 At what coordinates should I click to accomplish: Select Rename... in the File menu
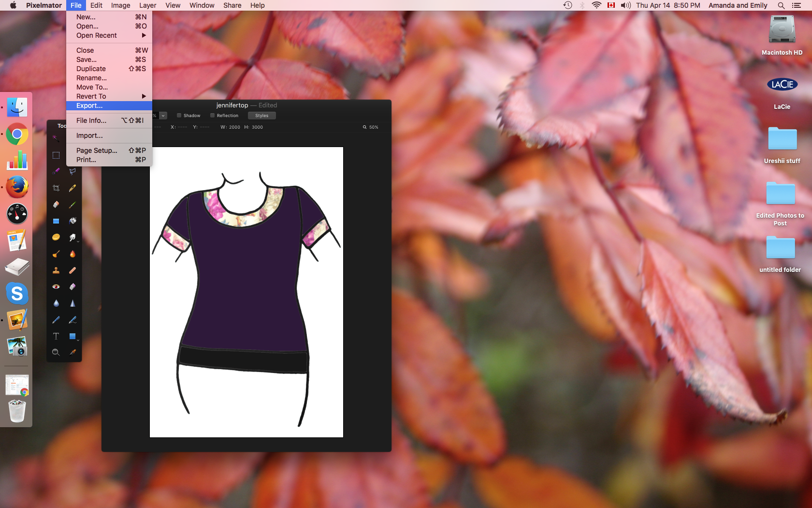(x=109, y=78)
